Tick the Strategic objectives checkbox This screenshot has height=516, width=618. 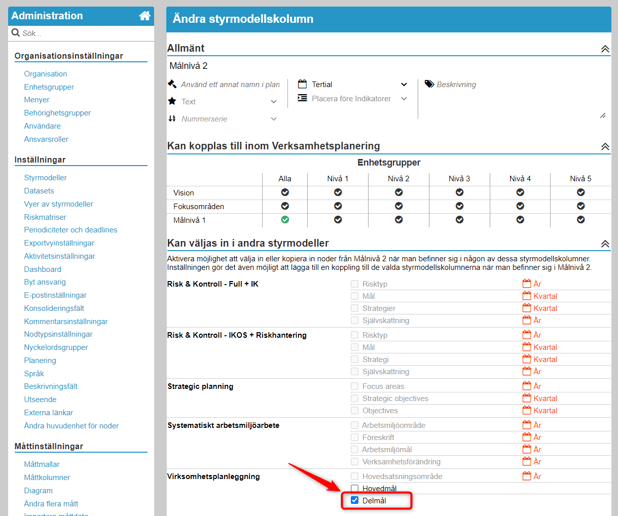click(x=355, y=398)
